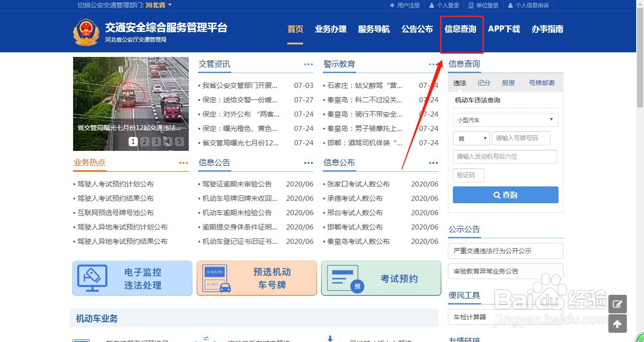The height and width of the screenshot is (342, 644).
Task: Open 审验教育异常业务公告 link
Action: (506, 271)
